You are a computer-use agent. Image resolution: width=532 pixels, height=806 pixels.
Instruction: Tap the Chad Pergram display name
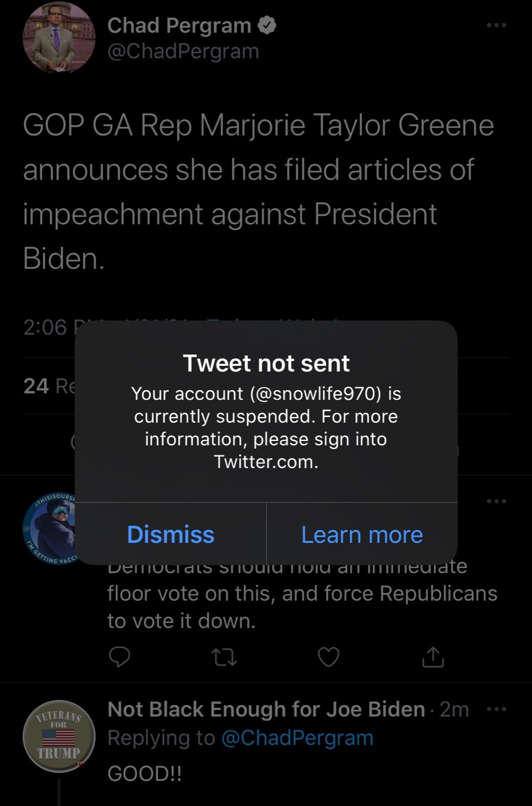[x=179, y=25]
